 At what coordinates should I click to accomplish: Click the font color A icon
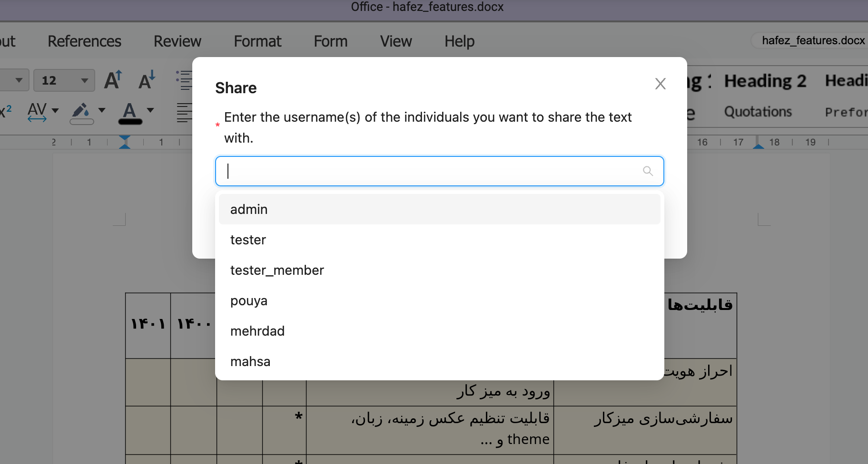click(x=129, y=113)
